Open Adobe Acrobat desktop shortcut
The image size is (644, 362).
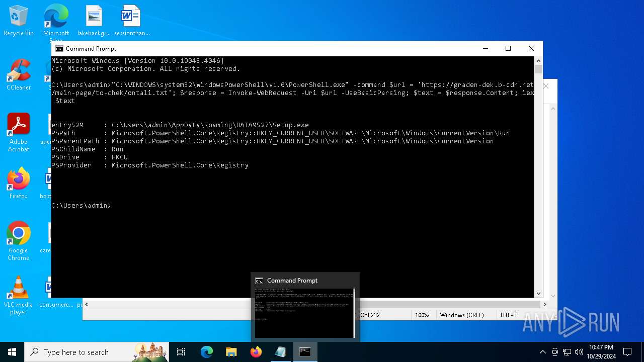point(19,133)
